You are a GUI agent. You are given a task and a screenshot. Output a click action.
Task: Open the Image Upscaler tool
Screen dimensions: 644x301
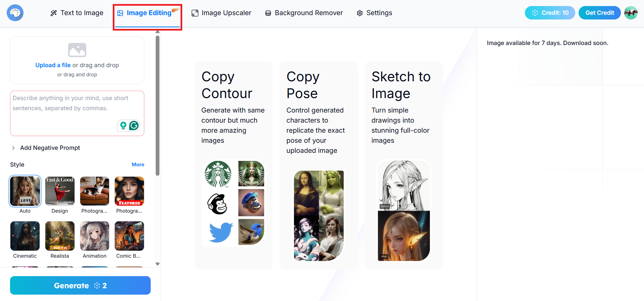pos(221,13)
